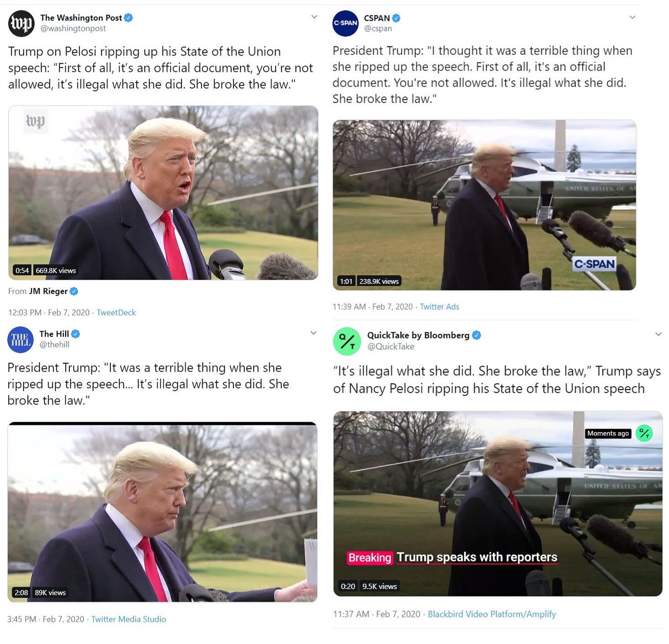Click The Washington Post profile avatar
This screenshot has height=644, width=669.
pyautogui.click(x=22, y=23)
